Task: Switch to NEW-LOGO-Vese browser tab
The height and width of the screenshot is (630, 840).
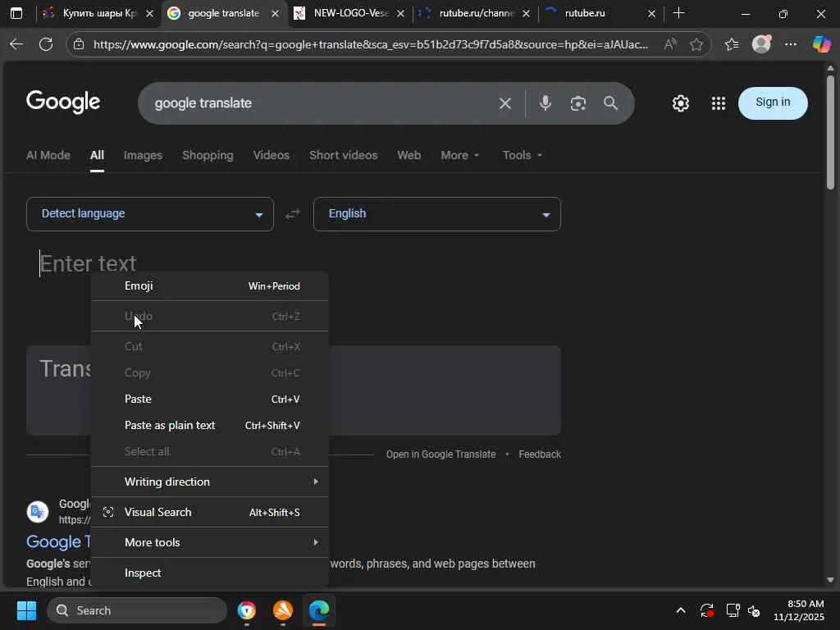Action: 348,13
